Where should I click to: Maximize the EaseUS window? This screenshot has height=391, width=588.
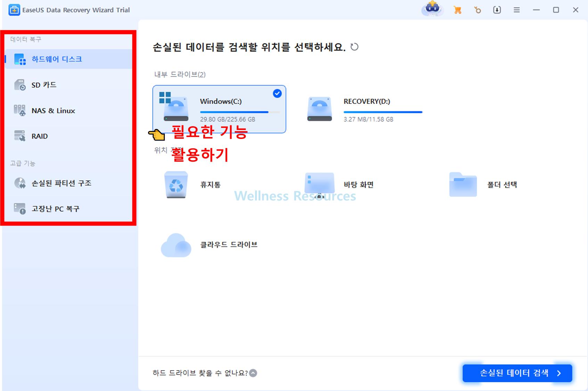[x=556, y=10]
